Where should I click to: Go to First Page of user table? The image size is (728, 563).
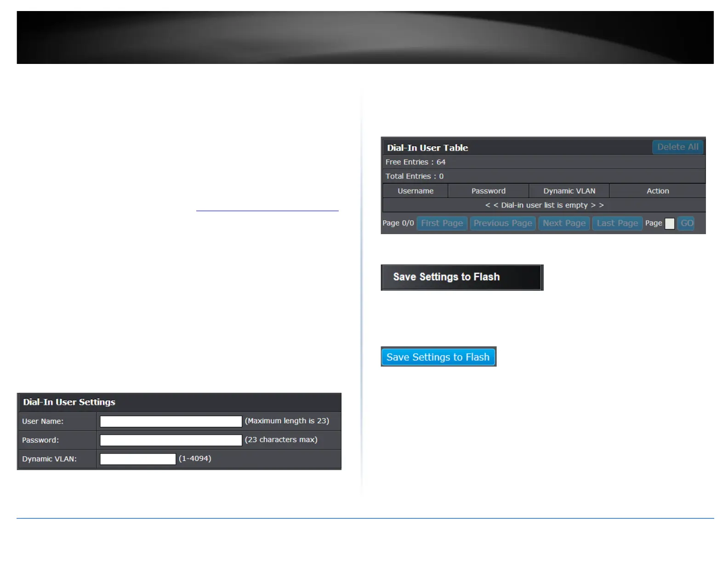pyautogui.click(x=442, y=224)
